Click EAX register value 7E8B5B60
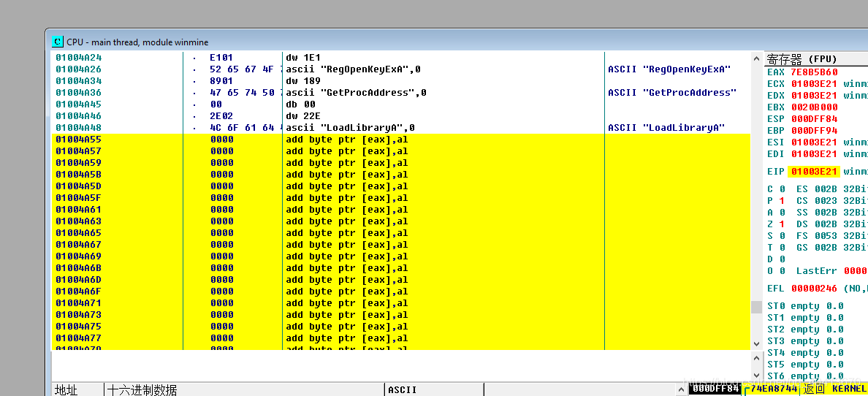The height and width of the screenshot is (396, 868). (x=815, y=72)
